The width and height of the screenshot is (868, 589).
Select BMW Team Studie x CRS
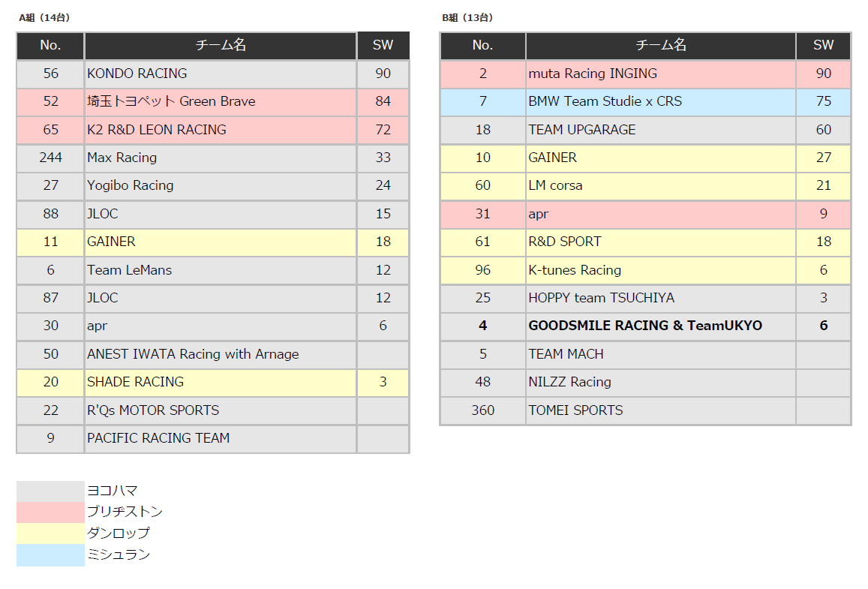(605, 101)
